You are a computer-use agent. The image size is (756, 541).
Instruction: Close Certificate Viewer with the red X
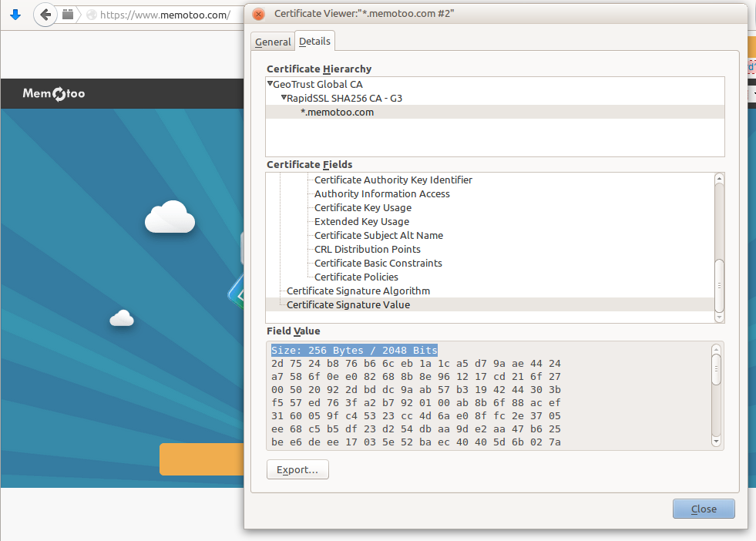coord(258,14)
